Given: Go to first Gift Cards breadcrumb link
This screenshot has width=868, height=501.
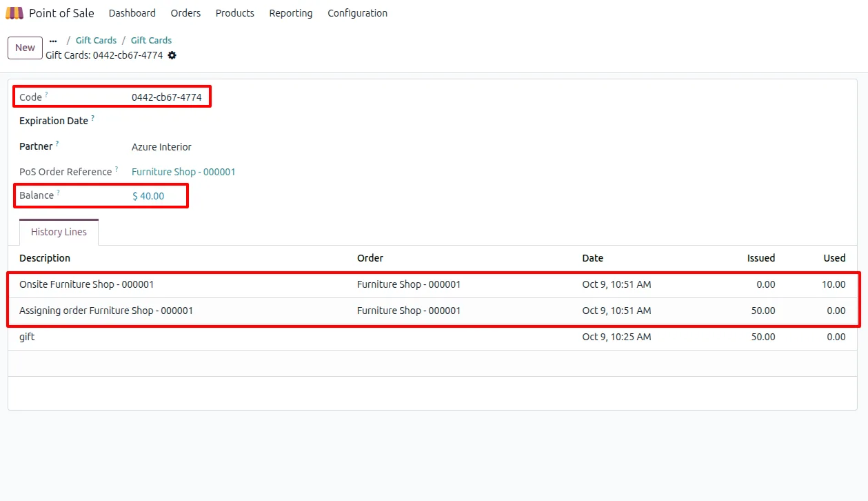Looking at the screenshot, I should 96,41.
